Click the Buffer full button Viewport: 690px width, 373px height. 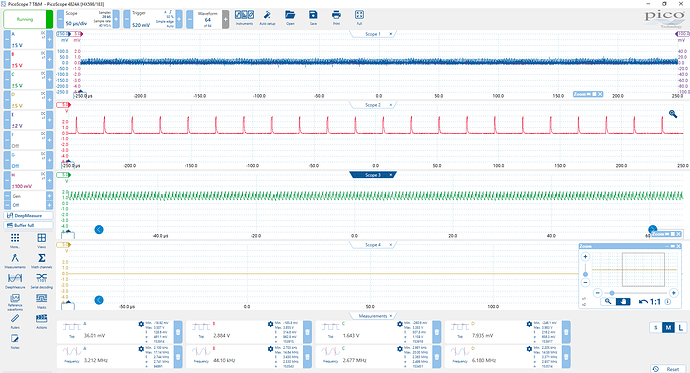(x=28, y=225)
